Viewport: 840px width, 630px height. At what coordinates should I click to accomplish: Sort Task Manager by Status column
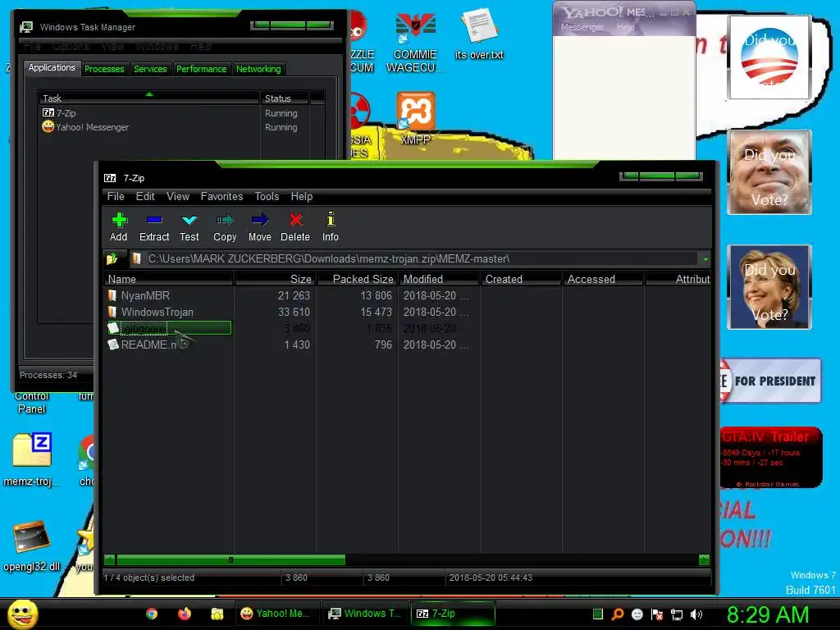(285, 98)
